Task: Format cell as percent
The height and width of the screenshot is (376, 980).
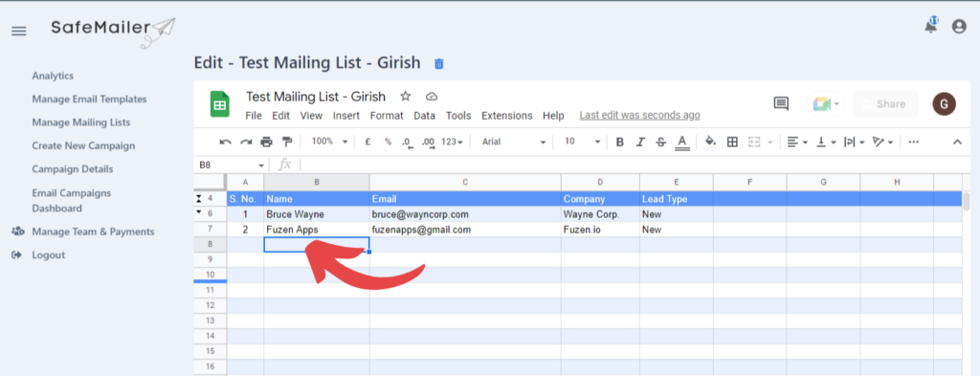Action: tap(388, 142)
